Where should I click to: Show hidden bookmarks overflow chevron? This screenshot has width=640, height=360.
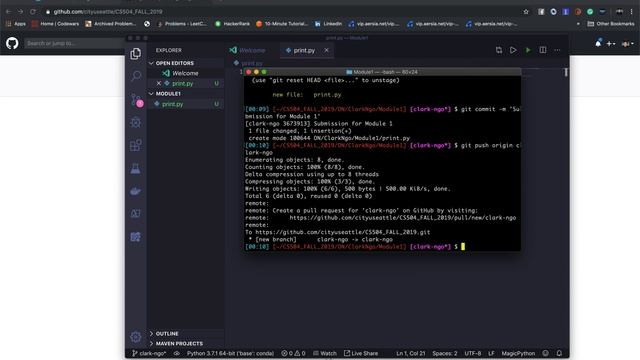coord(578,24)
